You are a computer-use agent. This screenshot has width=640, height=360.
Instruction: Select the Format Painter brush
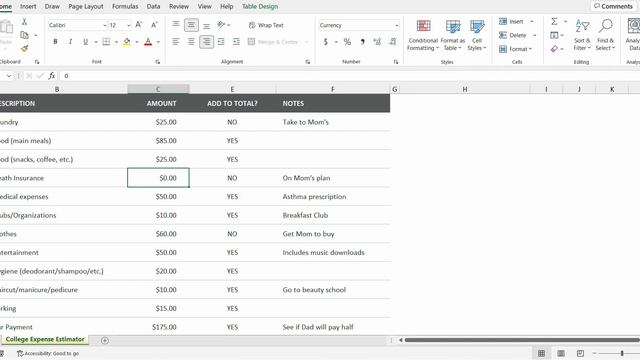click(24, 49)
